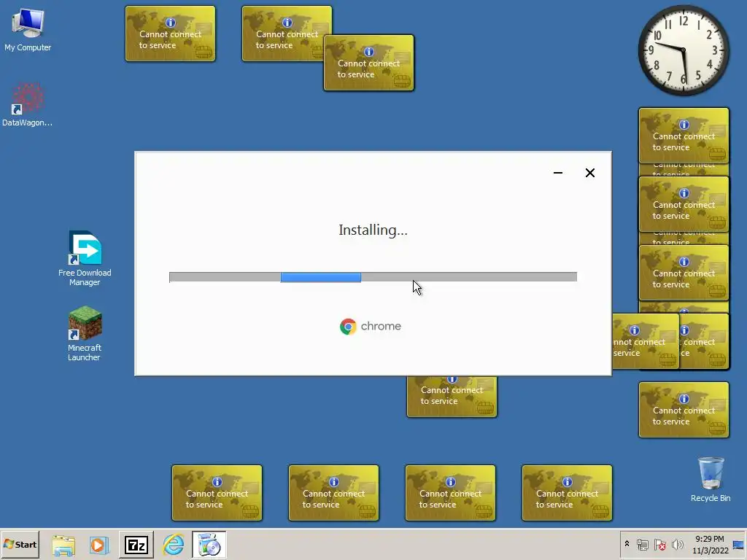Click the taskbar clock showing 9:29 PM
This screenshot has width=747, height=560.
(x=710, y=544)
